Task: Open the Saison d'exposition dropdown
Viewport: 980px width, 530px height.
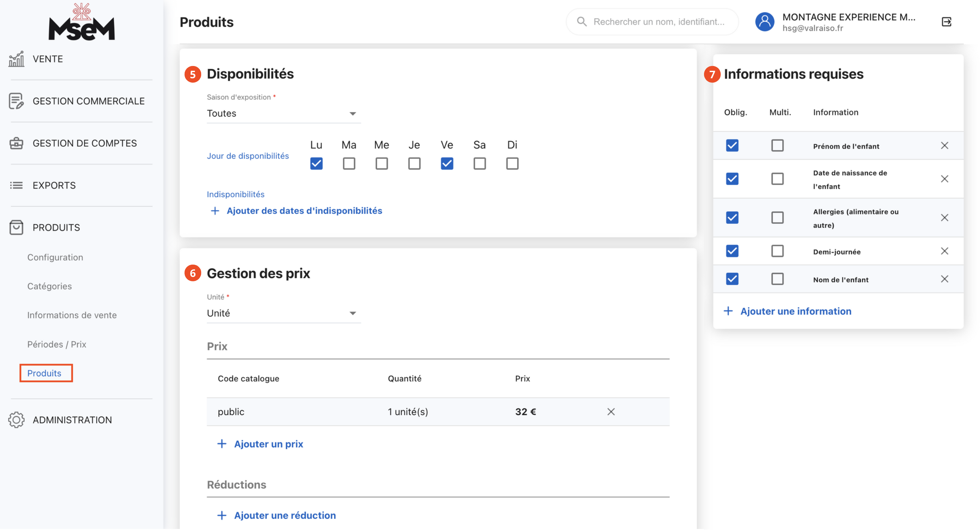Action: point(283,114)
